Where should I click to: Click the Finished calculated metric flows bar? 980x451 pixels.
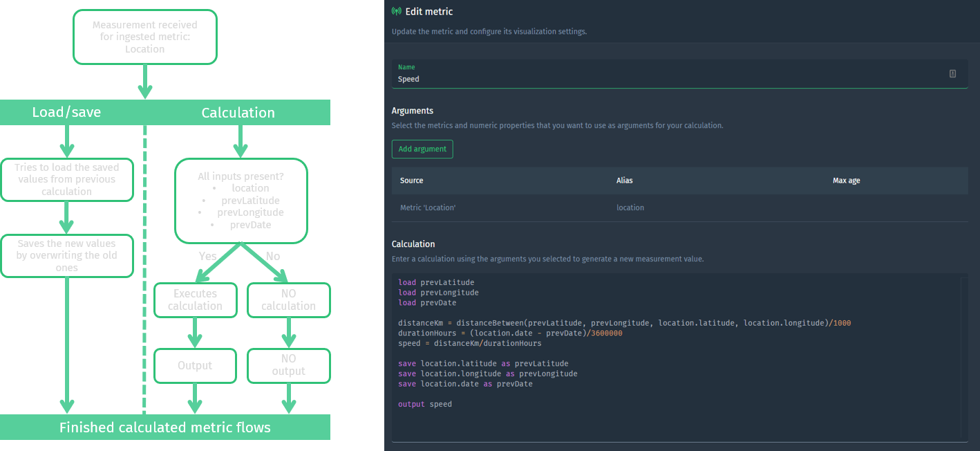pos(164,427)
